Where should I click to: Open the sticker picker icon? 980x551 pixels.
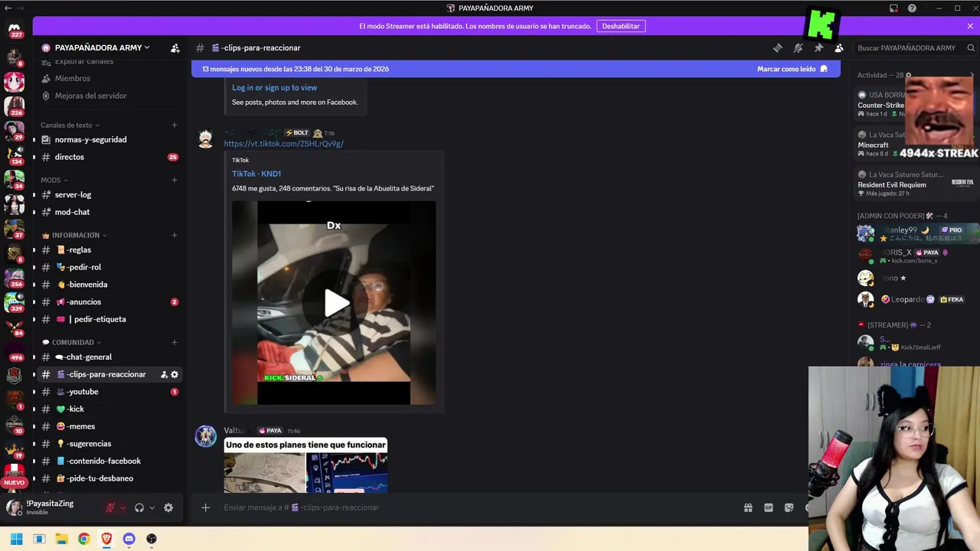pyautogui.click(x=789, y=507)
